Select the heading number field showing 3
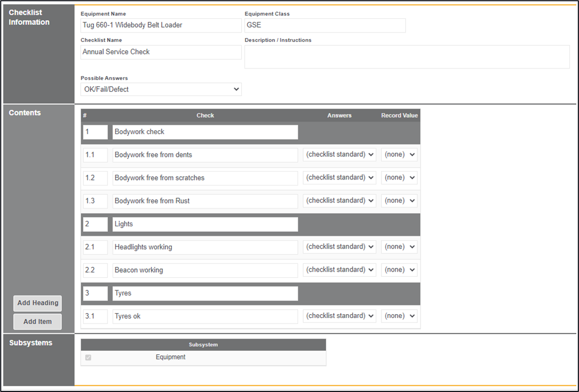This screenshot has height=392, width=579. 95,293
